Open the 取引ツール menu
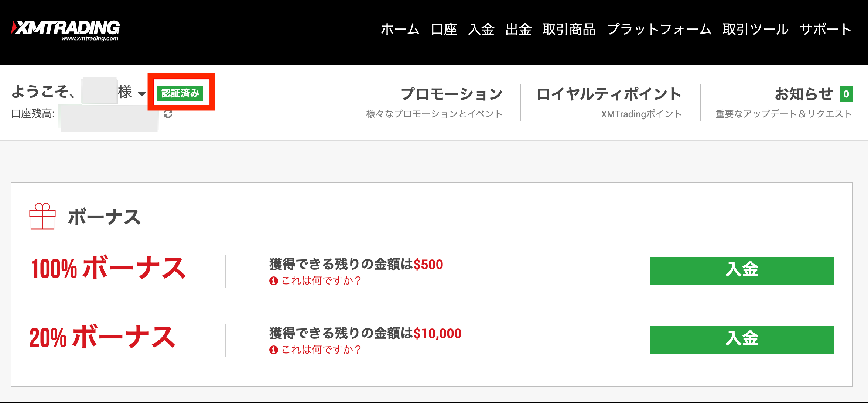 click(755, 30)
